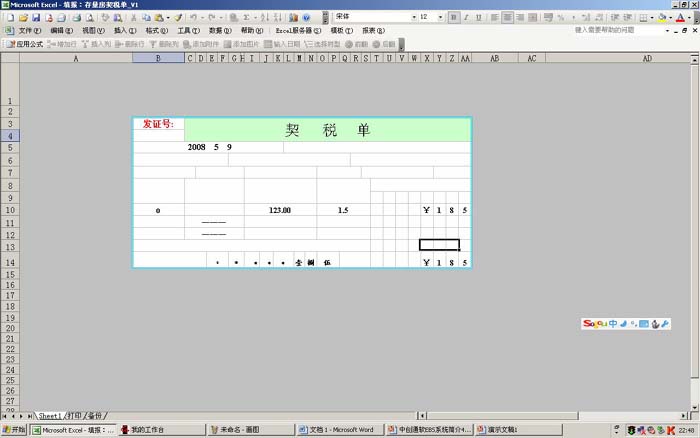The height and width of the screenshot is (438, 700).
Task: Click the Align Left icon
Action: pos(494,17)
